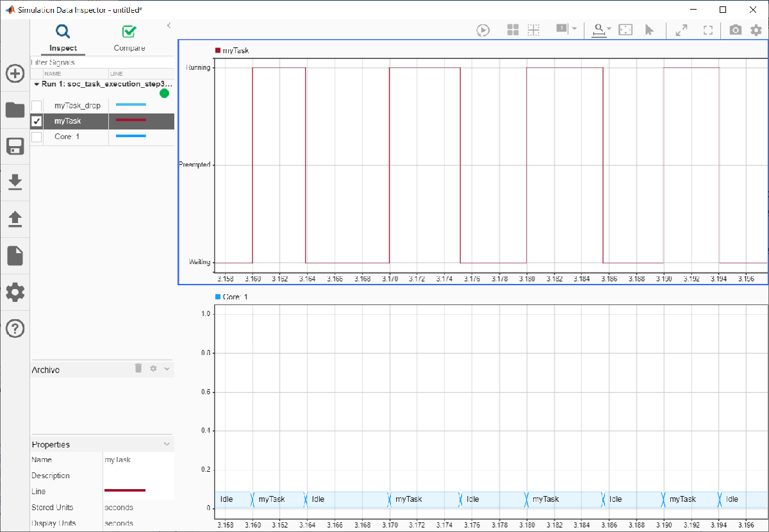Collapse the Properties panel chevron

(167, 444)
